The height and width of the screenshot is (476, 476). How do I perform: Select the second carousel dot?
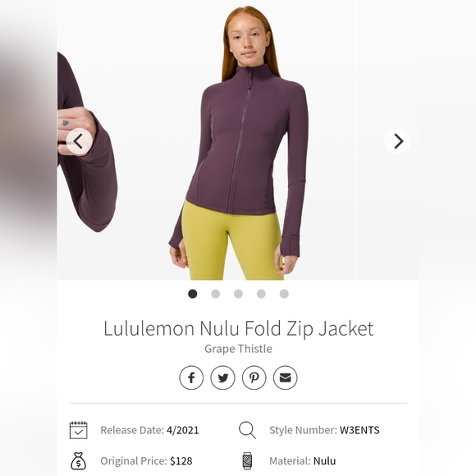tap(216, 294)
